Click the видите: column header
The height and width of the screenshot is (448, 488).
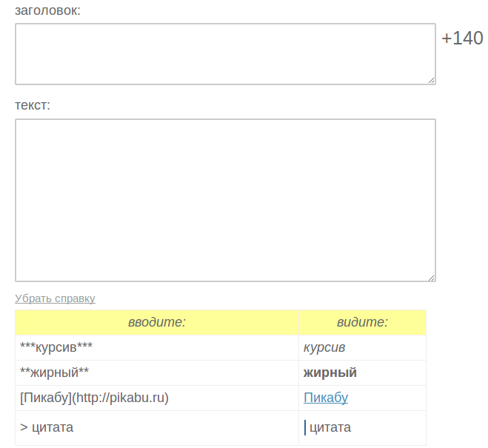tap(363, 322)
